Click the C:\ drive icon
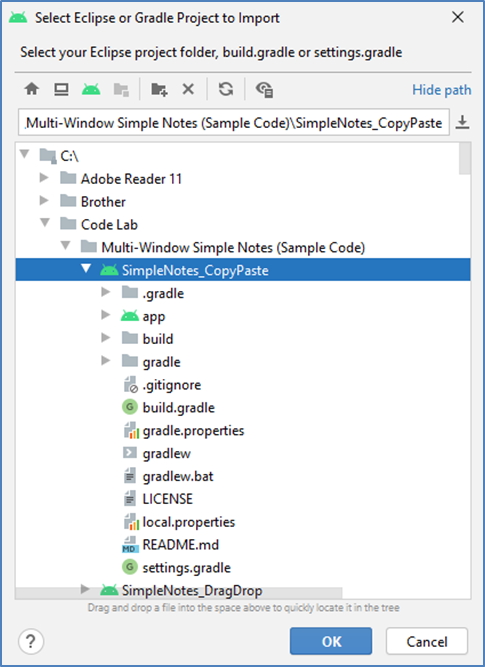Image resolution: width=485 pixels, height=667 pixels. click(48, 156)
